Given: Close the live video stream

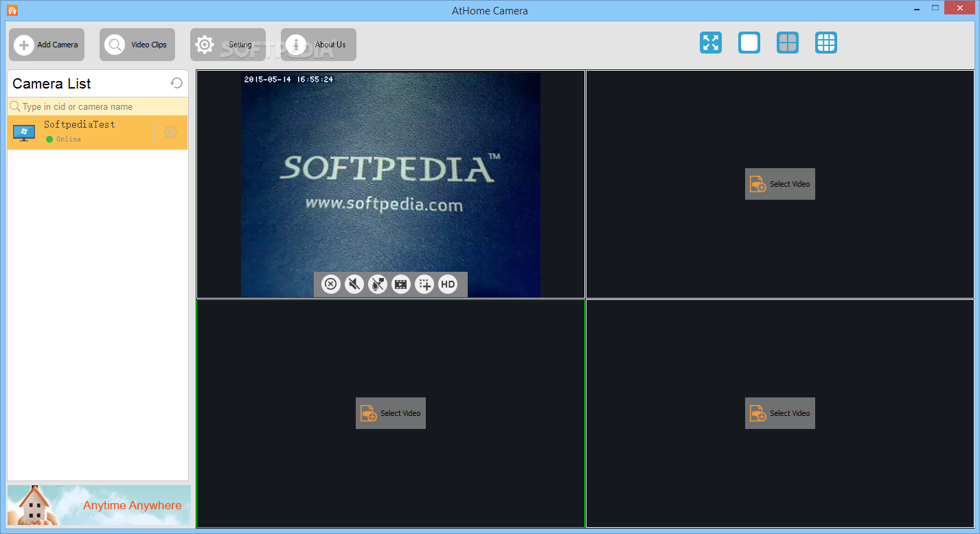Looking at the screenshot, I should pyautogui.click(x=331, y=284).
